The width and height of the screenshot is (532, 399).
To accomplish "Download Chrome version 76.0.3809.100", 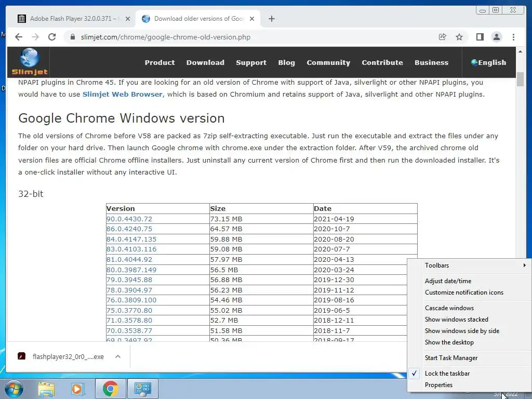I will (131, 300).
